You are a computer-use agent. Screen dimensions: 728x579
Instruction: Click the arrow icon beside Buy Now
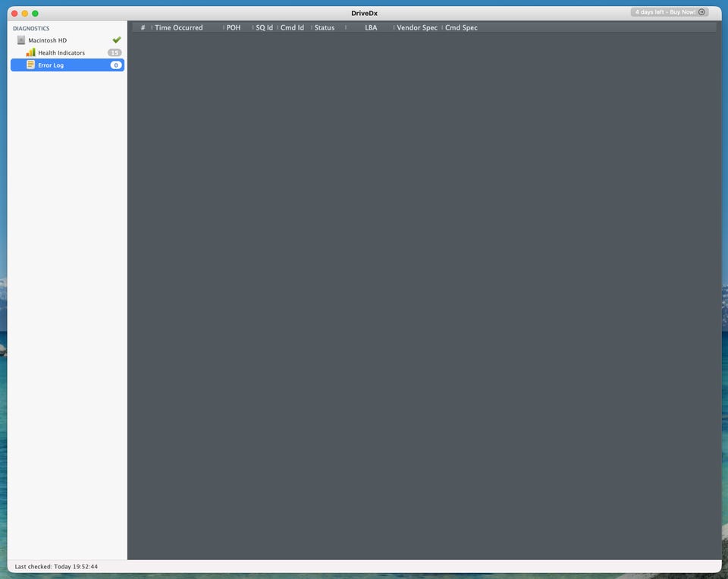[x=701, y=12]
